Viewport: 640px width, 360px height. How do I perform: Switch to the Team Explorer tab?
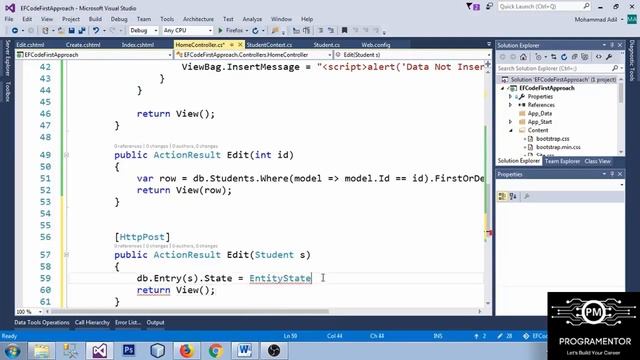coord(562,161)
